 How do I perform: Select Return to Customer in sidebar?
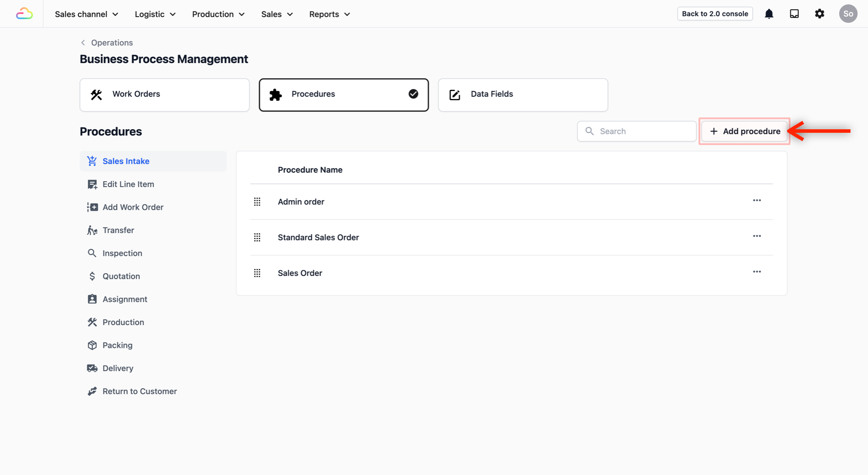pos(139,391)
